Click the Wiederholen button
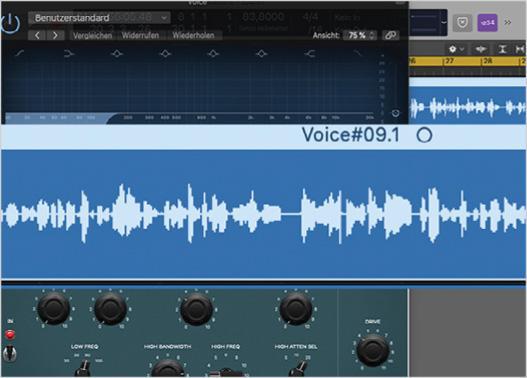The width and height of the screenshot is (527, 378). 193,36
